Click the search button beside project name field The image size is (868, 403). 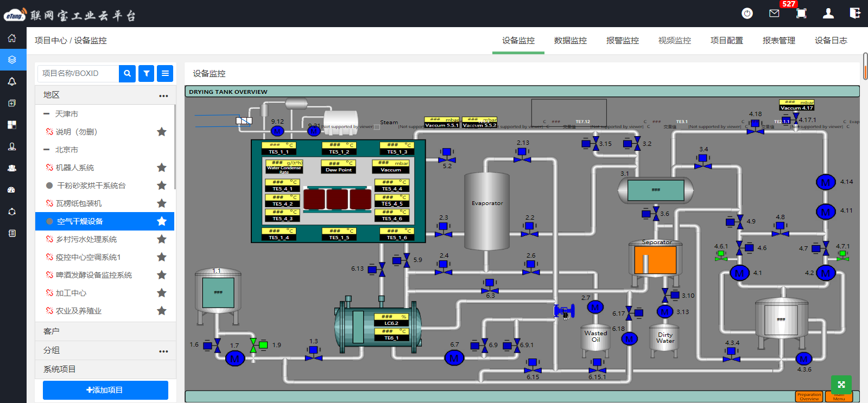point(127,73)
